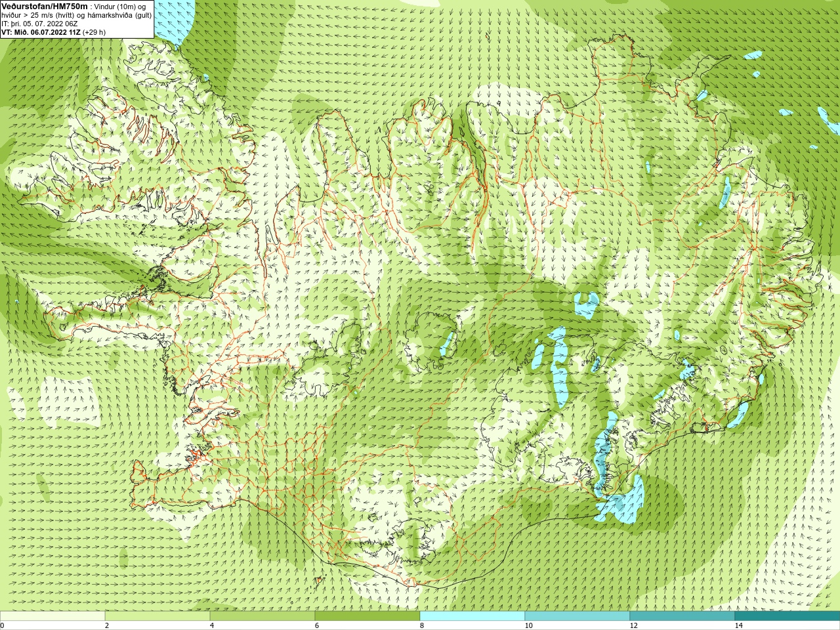Click the "(+29 h)" forecast offset text

pos(94,32)
